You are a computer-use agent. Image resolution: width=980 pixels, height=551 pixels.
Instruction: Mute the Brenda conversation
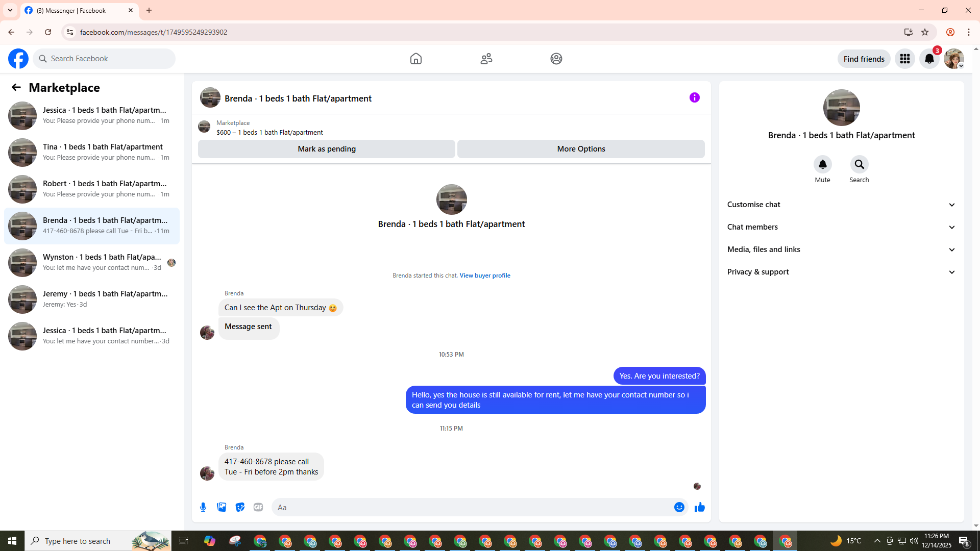(x=822, y=164)
